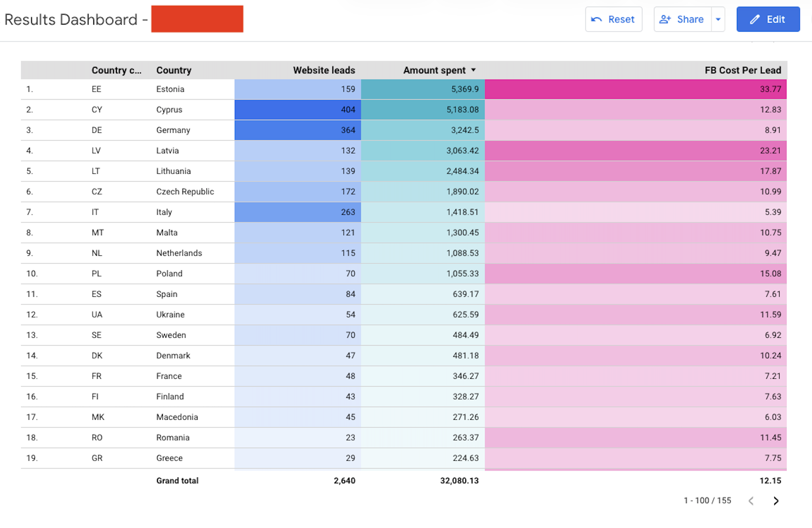Image resolution: width=812 pixels, height=528 pixels.
Task: Click the Results Dashboard title text
Action: pos(71,20)
